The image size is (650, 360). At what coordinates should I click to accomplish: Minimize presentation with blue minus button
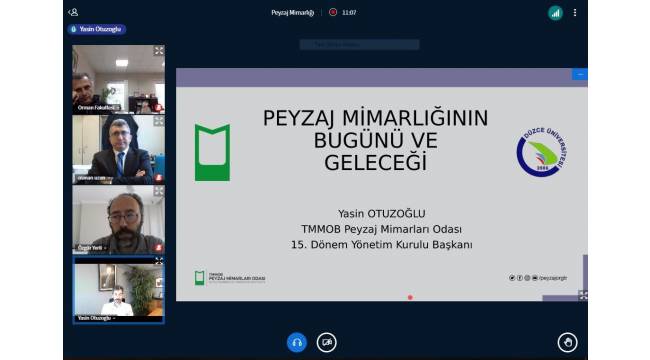click(580, 74)
